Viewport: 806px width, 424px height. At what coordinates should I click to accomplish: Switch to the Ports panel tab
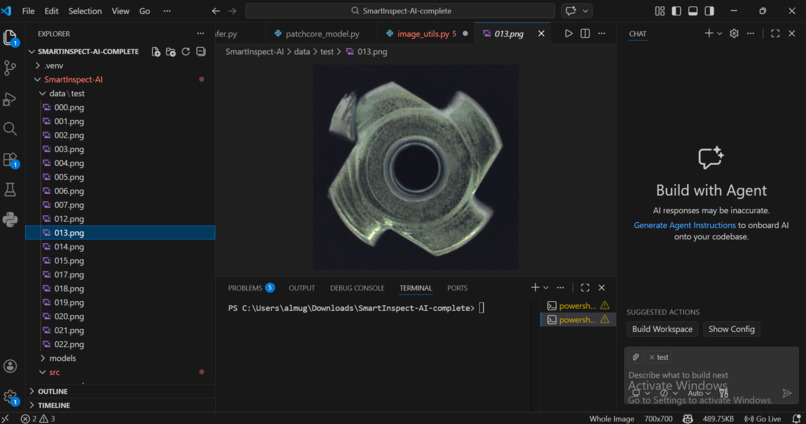pos(457,288)
